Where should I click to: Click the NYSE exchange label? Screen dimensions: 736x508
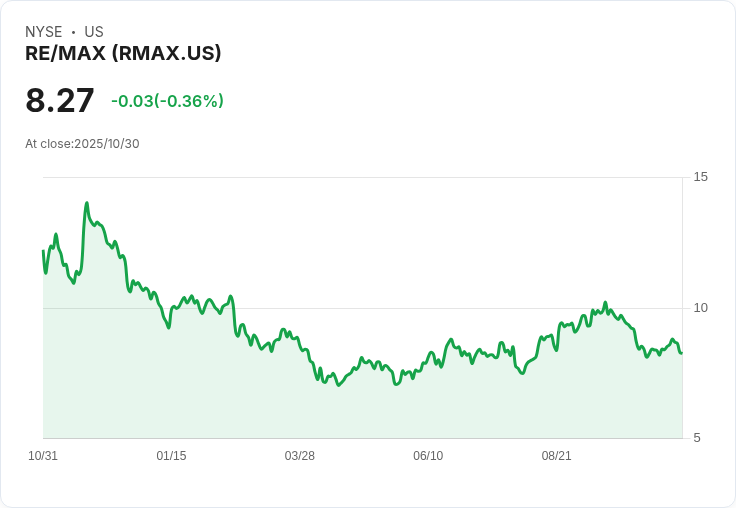click(44, 32)
